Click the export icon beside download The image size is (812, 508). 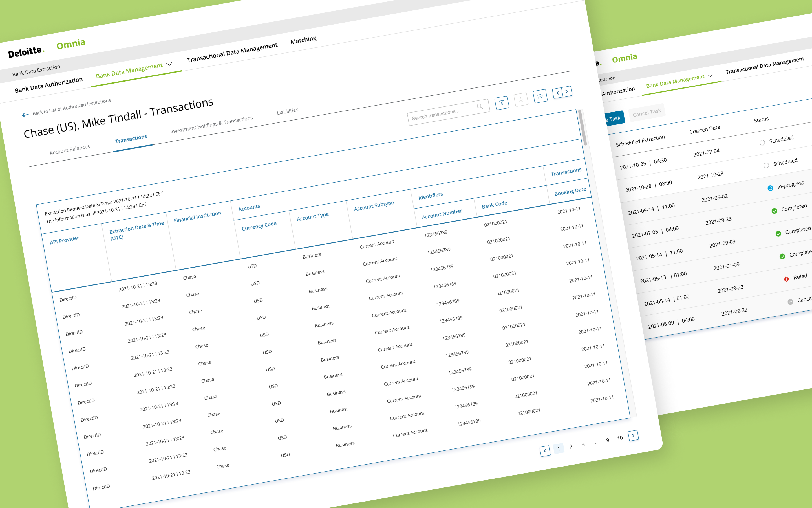(540, 96)
